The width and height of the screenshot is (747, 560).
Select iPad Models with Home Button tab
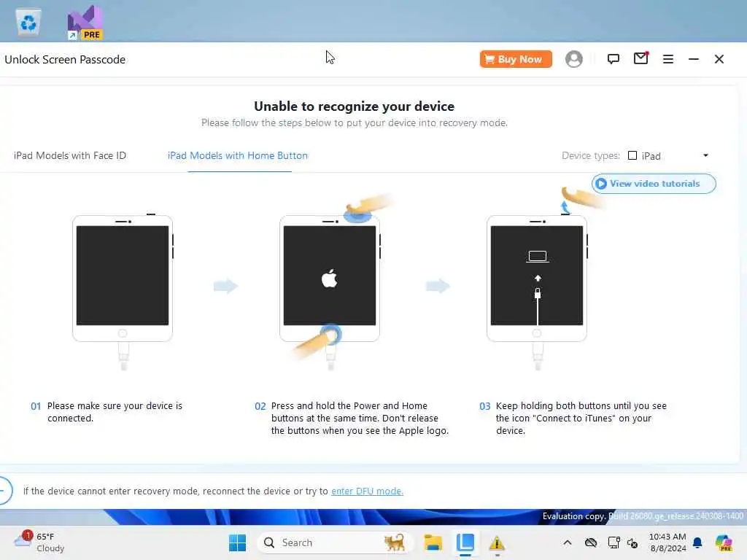pos(238,156)
